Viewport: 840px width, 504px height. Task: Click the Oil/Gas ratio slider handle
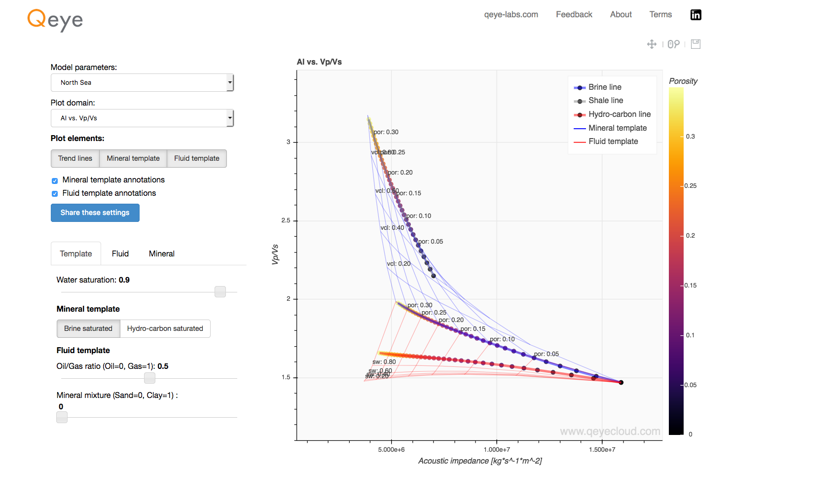(x=149, y=378)
